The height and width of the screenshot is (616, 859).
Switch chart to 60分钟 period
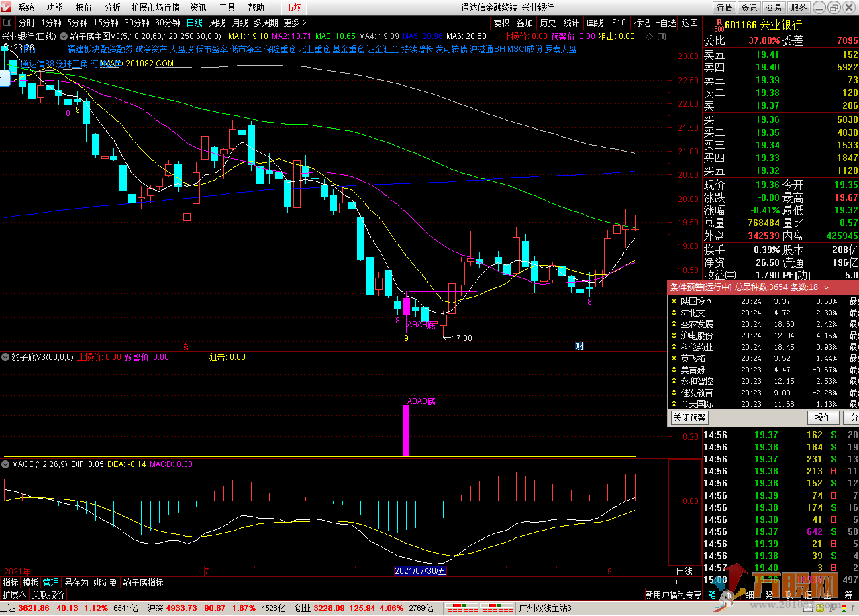click(x=168, y=23)
